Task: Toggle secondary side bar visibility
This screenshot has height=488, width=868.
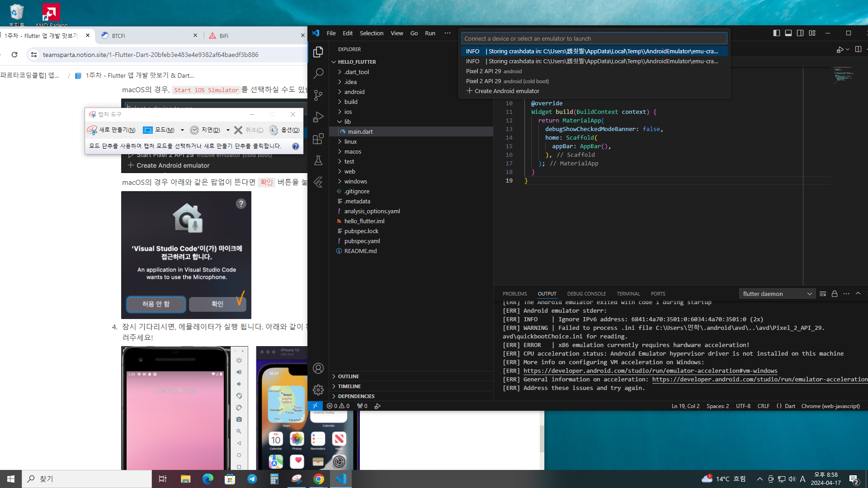Action: 800,33
